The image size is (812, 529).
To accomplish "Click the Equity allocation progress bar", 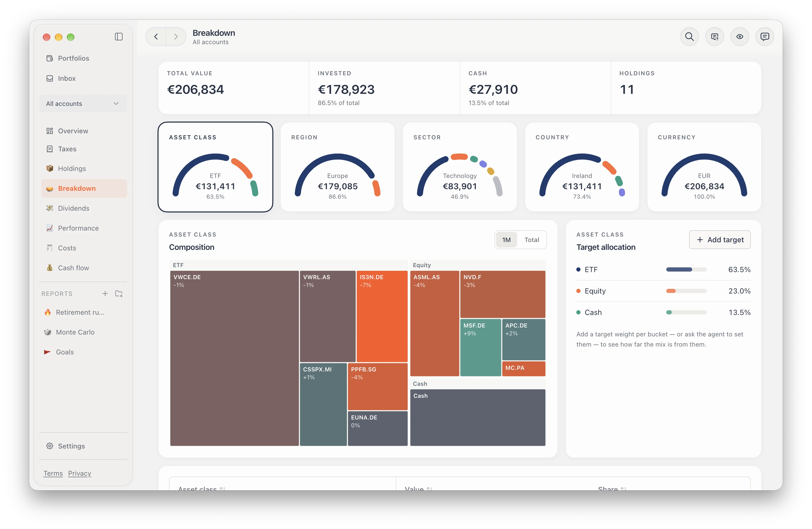I will click(x=686, y=291).
